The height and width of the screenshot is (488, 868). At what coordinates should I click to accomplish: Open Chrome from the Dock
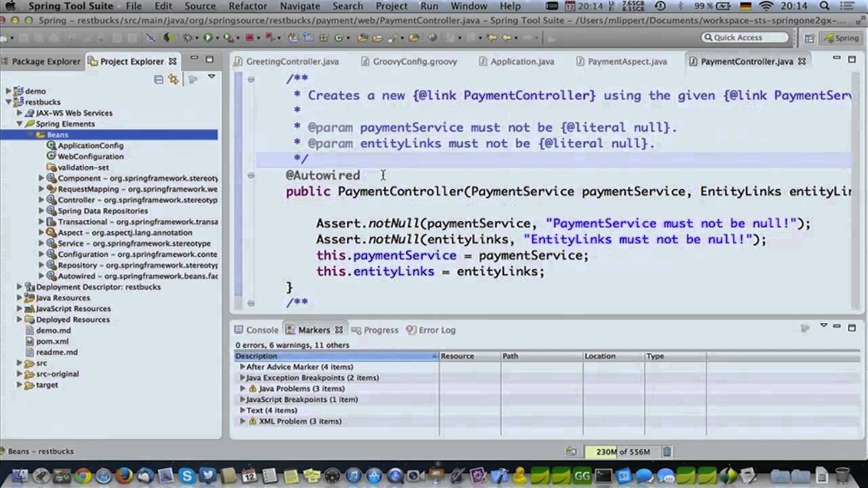tap(83, 476)
